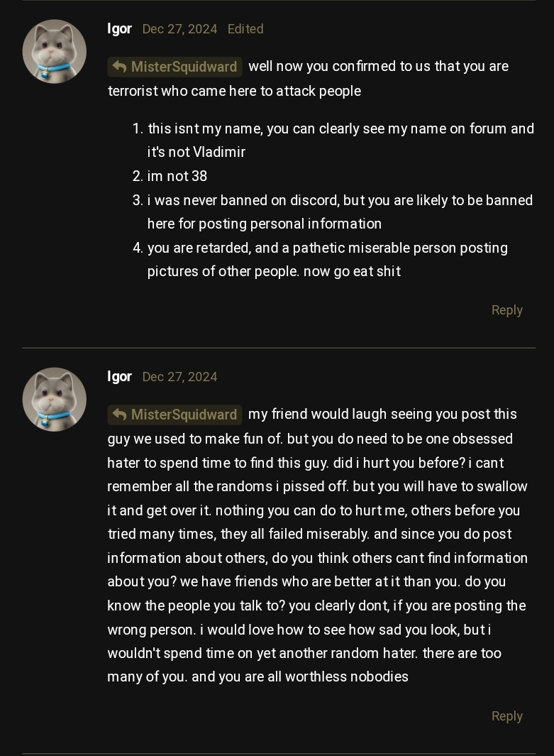Click the Igor username on the edited comment
554x756 pixels.
tap(119, 28)
